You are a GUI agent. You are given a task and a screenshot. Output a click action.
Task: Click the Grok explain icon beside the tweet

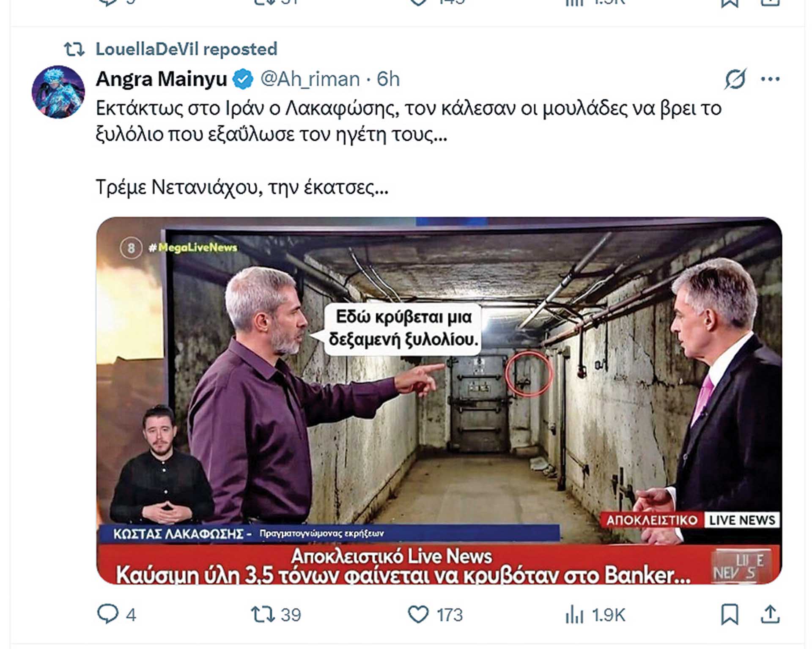coord(735,79)
